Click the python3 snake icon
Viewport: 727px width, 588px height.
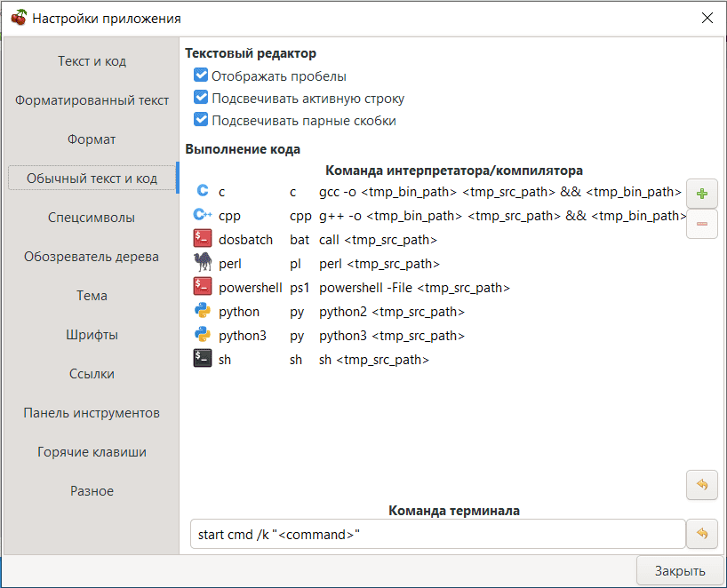pos(203,336)
